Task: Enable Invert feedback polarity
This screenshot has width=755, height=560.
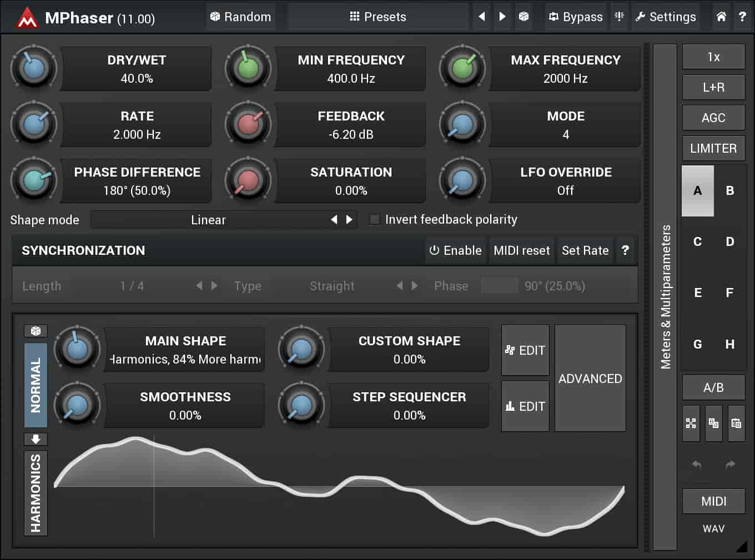Action: 374,219
